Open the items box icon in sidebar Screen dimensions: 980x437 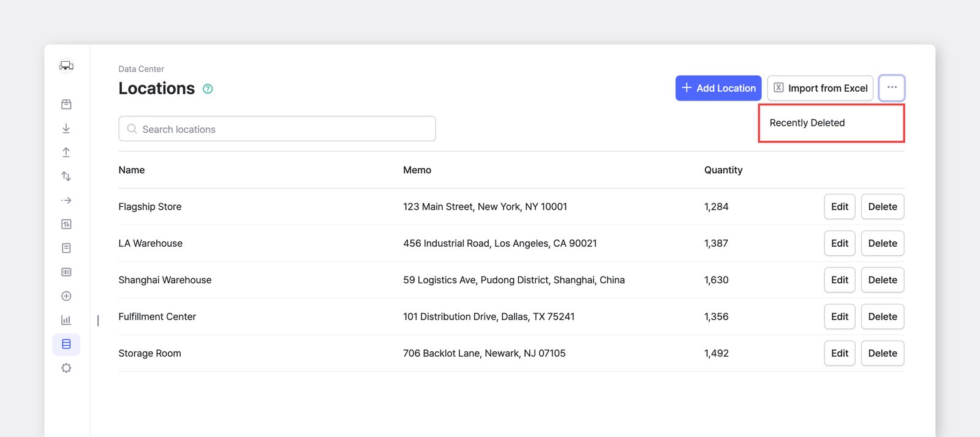(x=66, y=105)
